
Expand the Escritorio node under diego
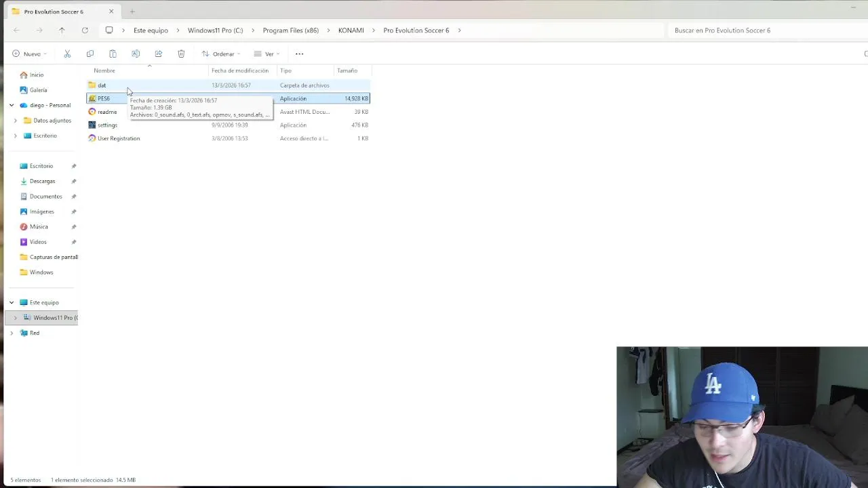16,136
